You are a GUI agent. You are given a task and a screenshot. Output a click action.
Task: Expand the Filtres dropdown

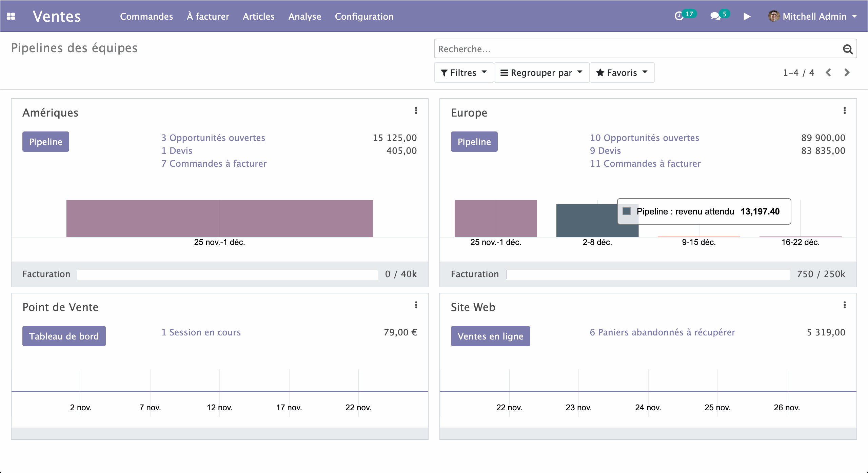(x=463, y=73)
